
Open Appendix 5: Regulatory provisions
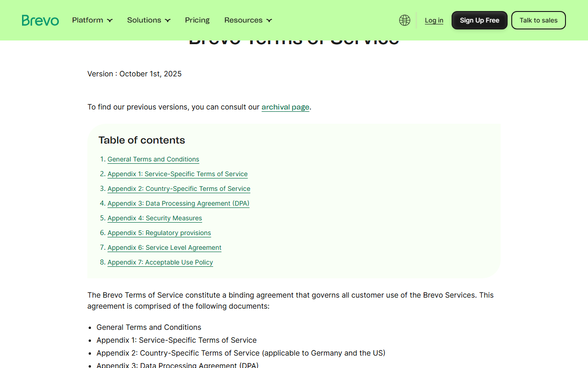pyautogui.click(x=159, y=233)
